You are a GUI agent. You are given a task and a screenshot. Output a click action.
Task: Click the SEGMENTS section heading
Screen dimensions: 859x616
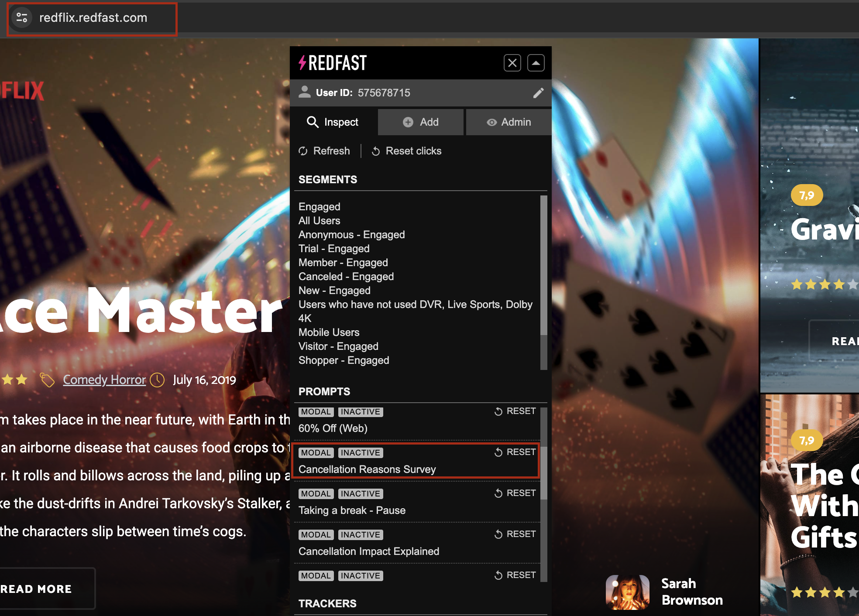328,180
